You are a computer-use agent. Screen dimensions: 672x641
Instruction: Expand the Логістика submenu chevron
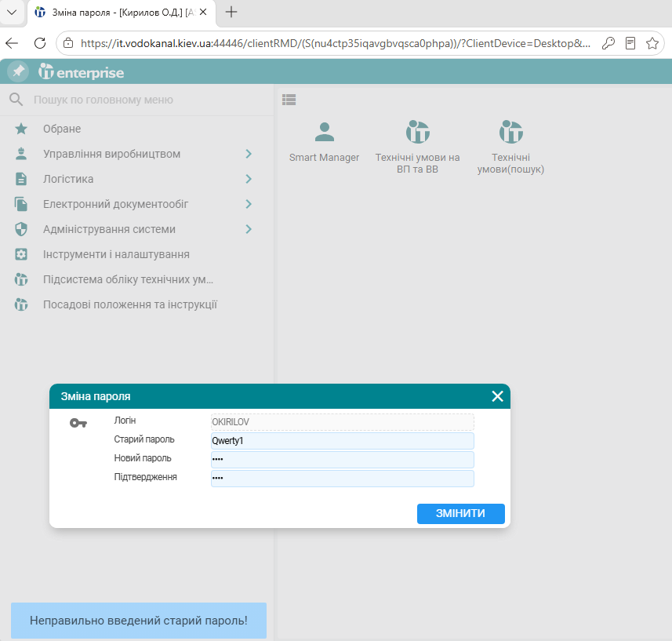click(249, 179)
